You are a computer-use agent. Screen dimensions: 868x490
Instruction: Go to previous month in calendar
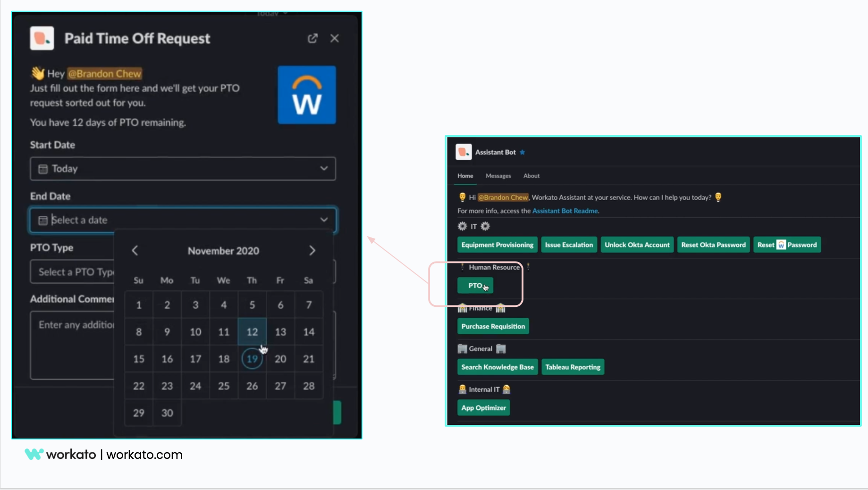tap(135, 251)
